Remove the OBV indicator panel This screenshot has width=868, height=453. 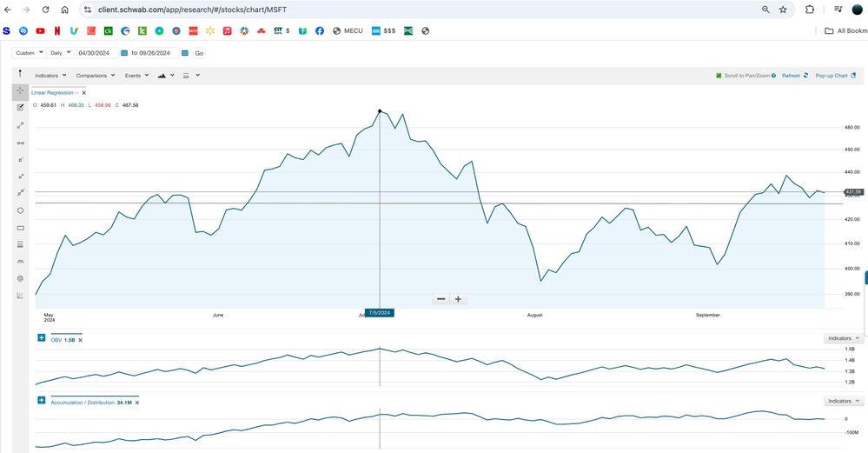[x=80, y=341]
